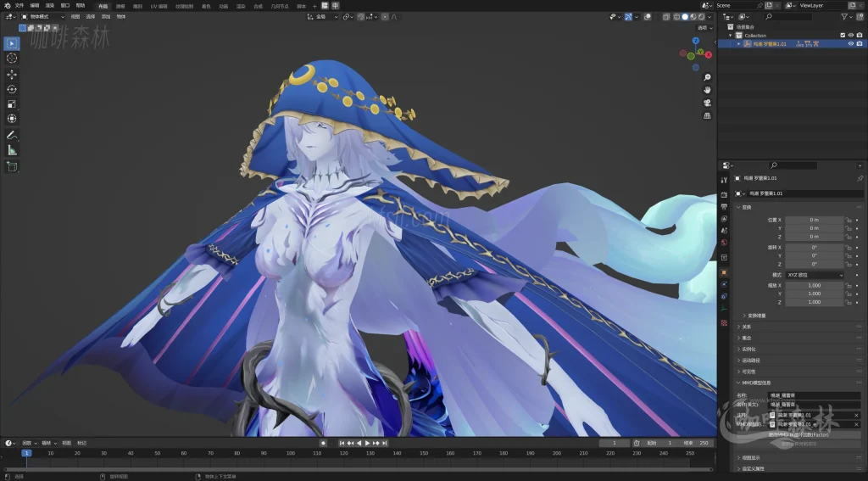Open the Window menu
This screenshot has height=481, width=868.
tap(65, 6)
